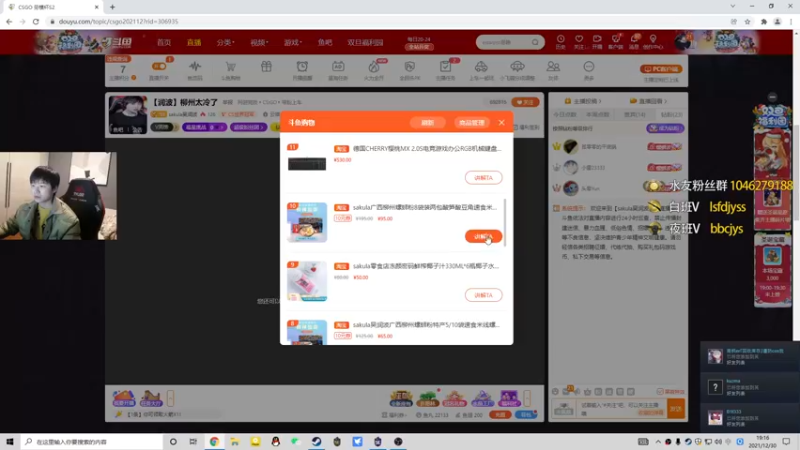Open the product thumbnail numbered 10
The width and height of the screenshot is (800, 450).
click(307, 222)
